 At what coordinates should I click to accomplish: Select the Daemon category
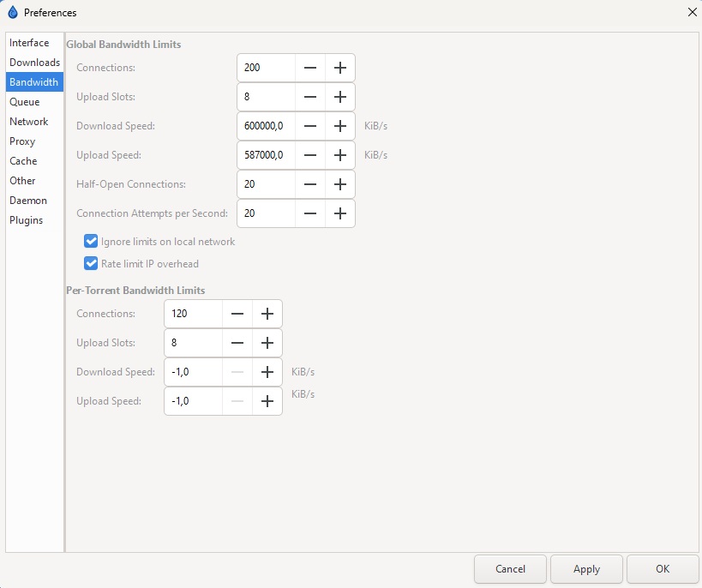click(x=34, y=201)
